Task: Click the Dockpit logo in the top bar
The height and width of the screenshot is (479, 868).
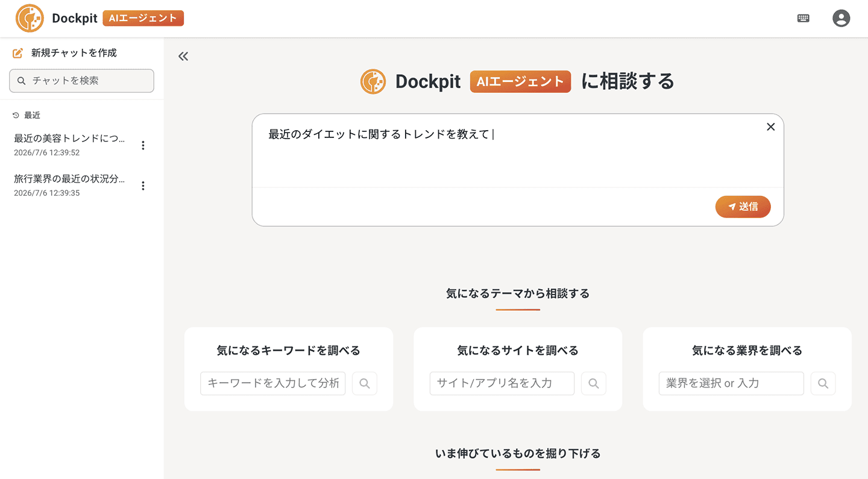Action: coord(30,18)
